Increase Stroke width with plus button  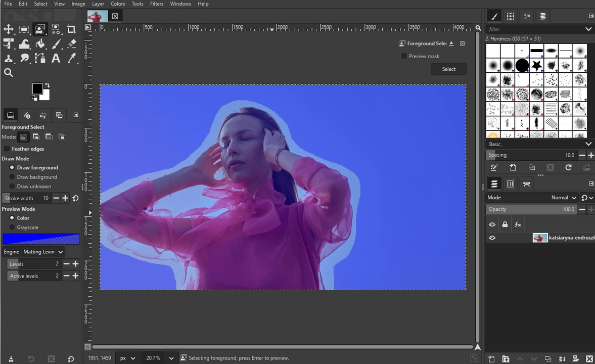click(65, 198)
